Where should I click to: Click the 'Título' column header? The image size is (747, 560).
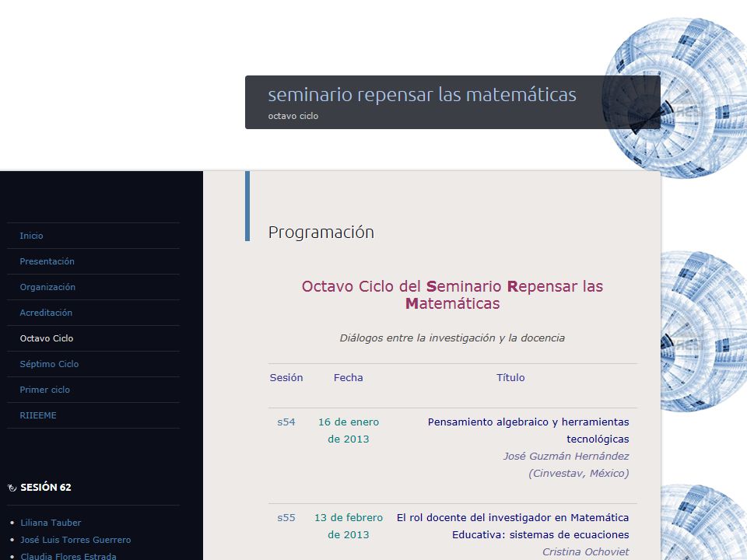510,378
